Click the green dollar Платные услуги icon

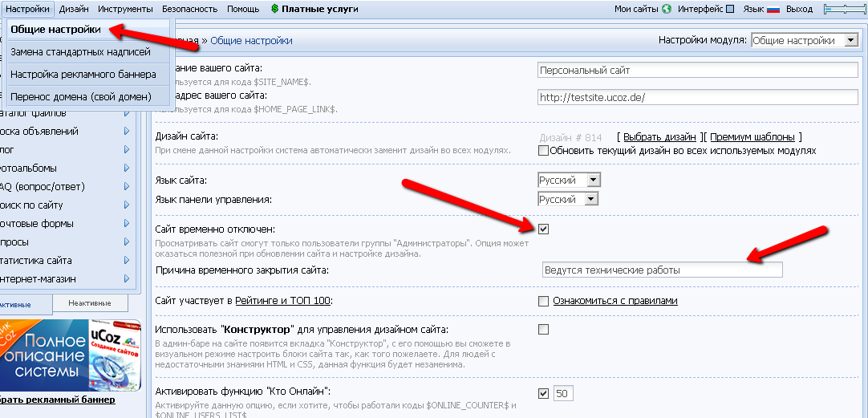pos(275,9)
